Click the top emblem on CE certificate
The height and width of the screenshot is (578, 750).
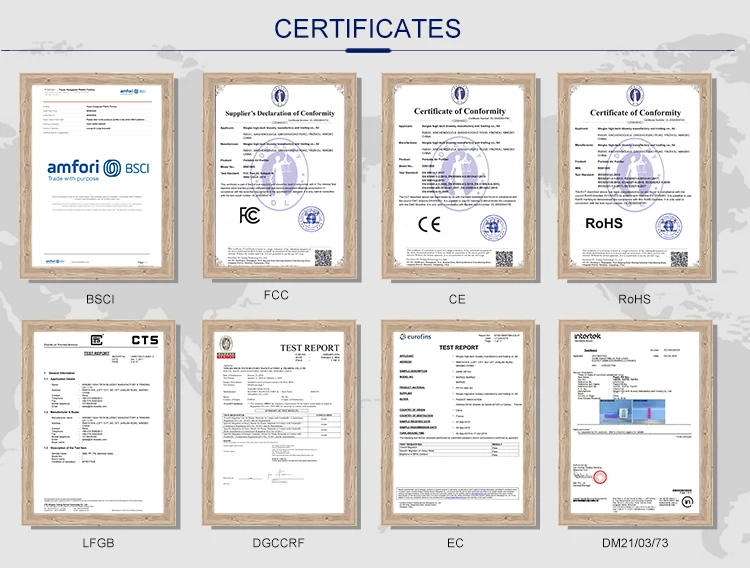pyautogui.click(x=460, y=94)
